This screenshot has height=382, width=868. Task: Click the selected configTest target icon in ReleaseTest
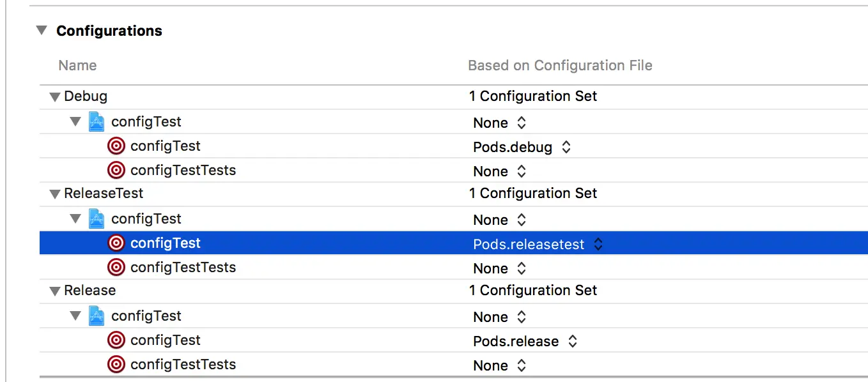(116, 243)
